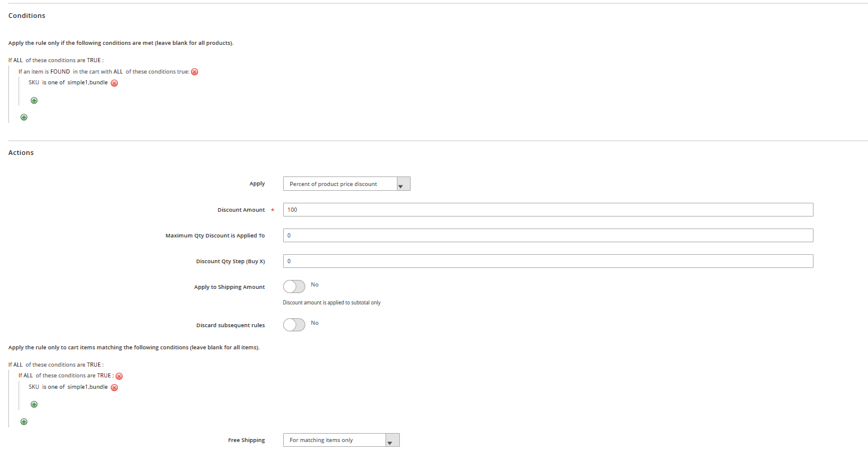Open the Apply discount type dropdown

click(347, 184)
